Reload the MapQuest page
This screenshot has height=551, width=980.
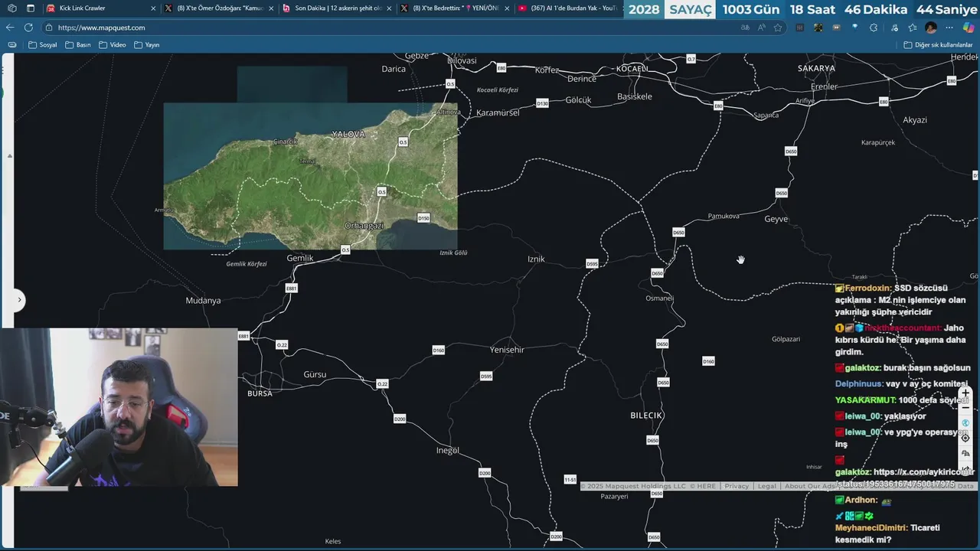[x=28, y=28]
